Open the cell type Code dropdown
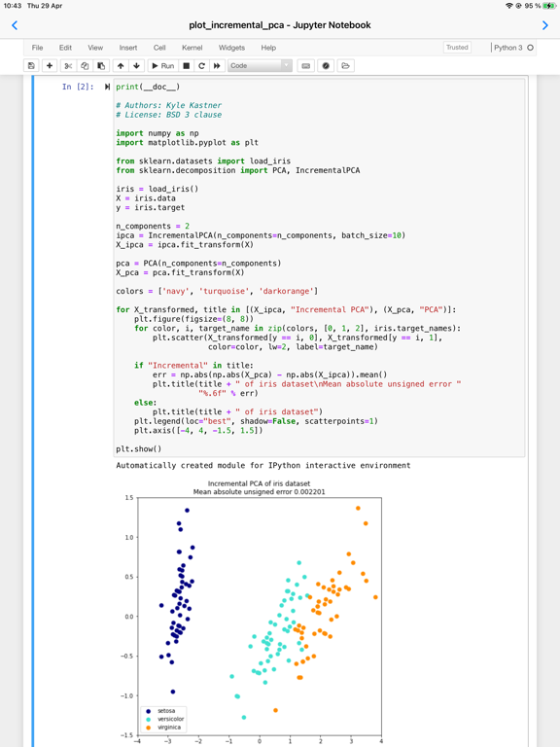Viewport: 560px width, 747px height. [x=260, y=66]
